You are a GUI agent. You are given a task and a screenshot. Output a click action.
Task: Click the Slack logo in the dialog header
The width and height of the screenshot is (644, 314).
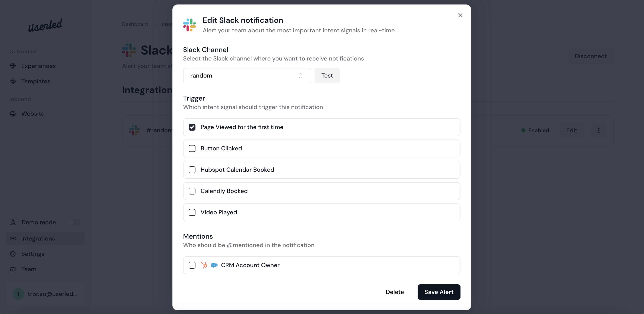click(x=189, y=25)
